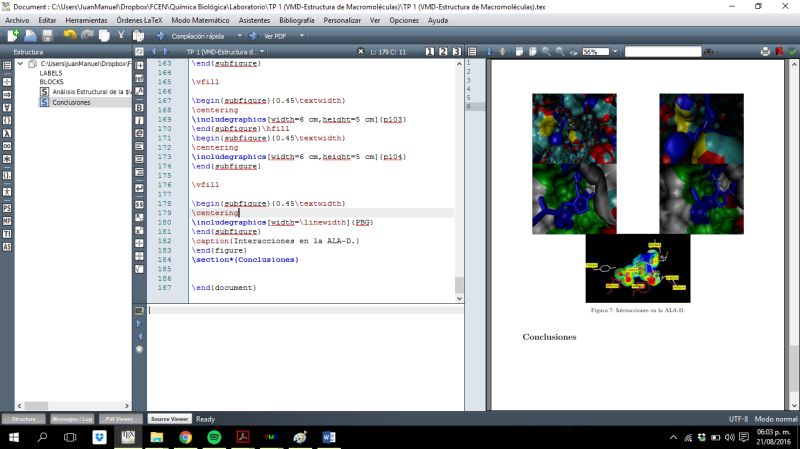Open PDF in external viewer red icon
800x449 pixels.
pos(779,52)
